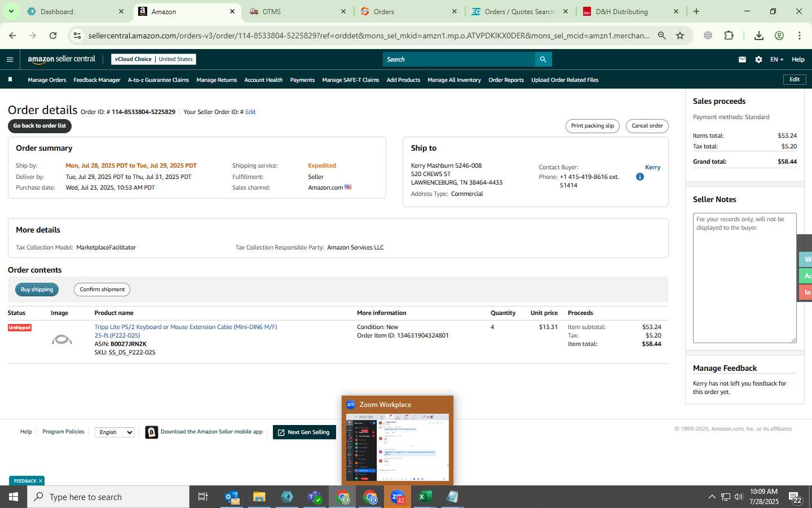Open Payments in navigation bar
The width and height of the screenshot is (812, 508).
(x=302, y=80)
